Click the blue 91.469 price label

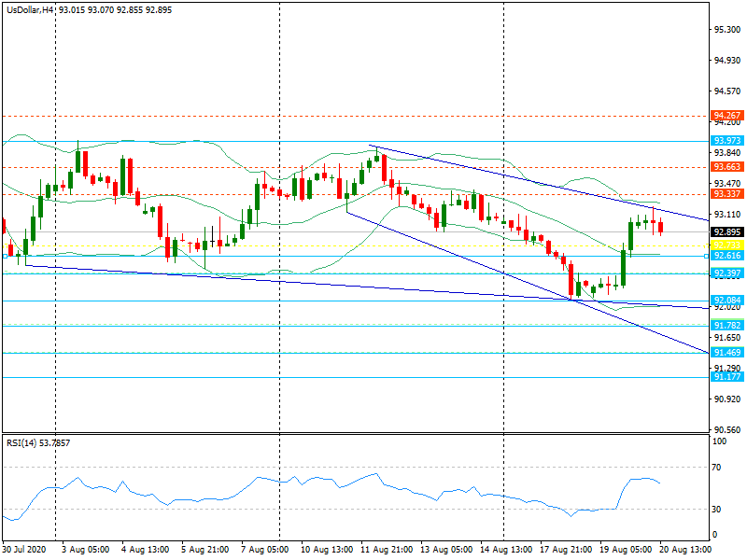726,352
